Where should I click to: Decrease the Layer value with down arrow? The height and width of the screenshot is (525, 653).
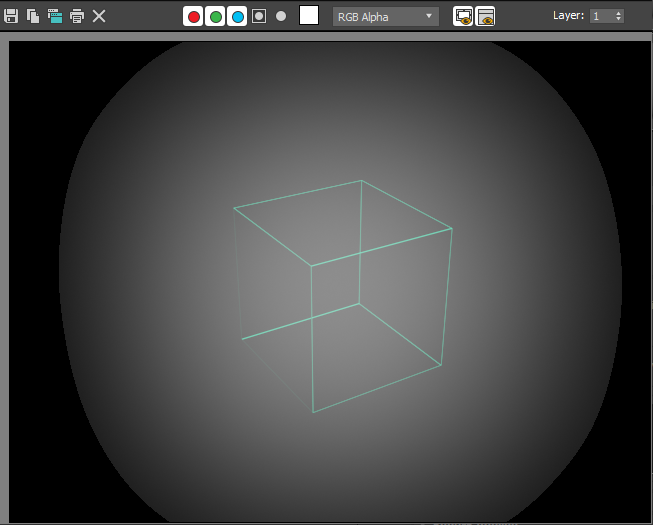tap(618, 20)
